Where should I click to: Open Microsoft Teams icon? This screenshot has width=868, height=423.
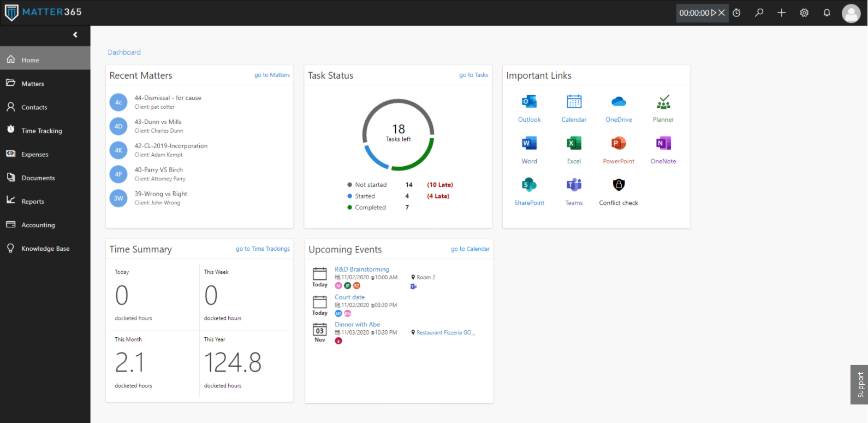(x=574, y=185)
